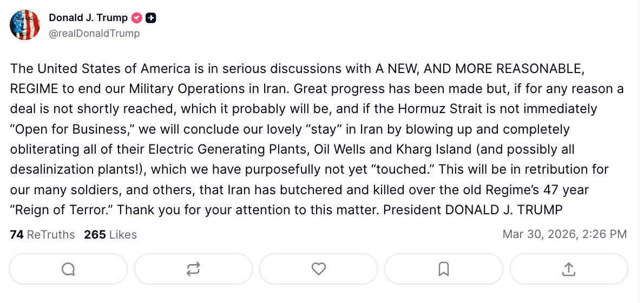The image size is (644, 303).
Task: Visit the @realDonaldTrump handle link
Action: pos(94,34)
